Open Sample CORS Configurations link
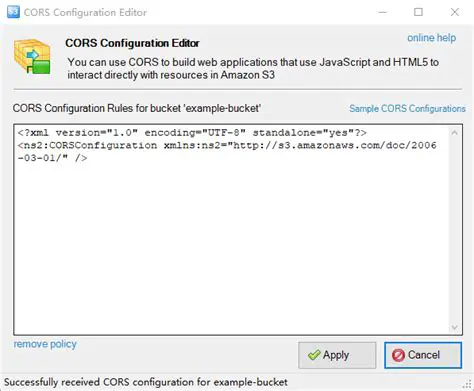The height and width of the screenshot is (391, 474). pos(407,109)
